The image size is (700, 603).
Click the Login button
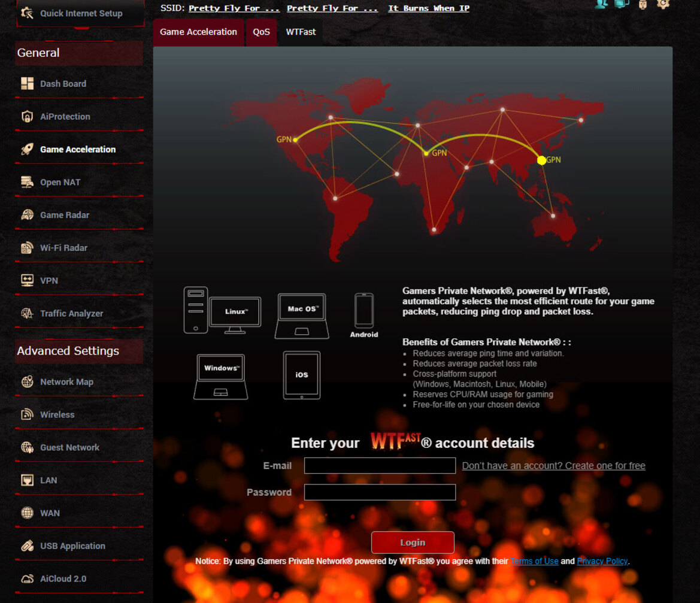click(x=413, y=543)
